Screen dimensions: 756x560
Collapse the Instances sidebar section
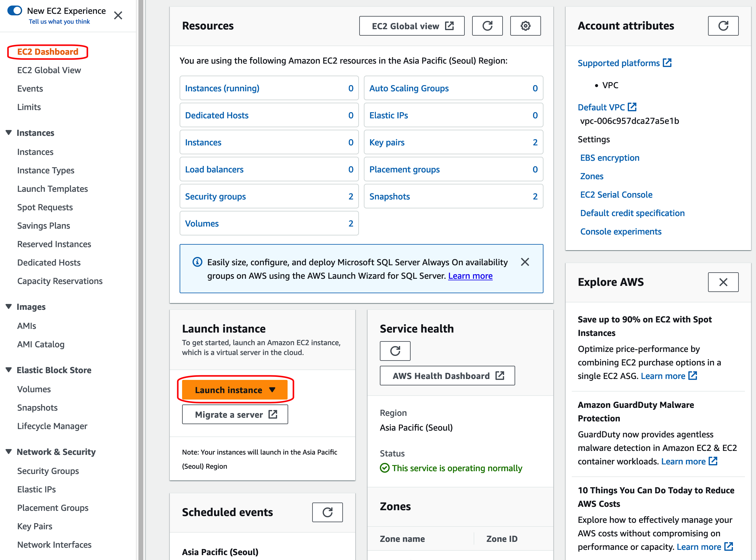tap(9, 132)
